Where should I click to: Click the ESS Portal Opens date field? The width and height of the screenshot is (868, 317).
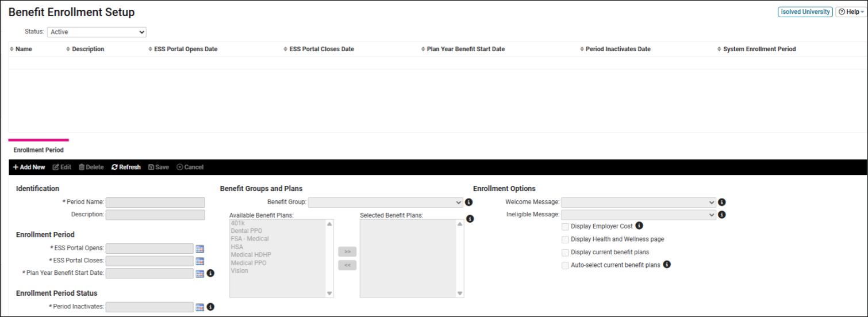(x=149, y=249)
